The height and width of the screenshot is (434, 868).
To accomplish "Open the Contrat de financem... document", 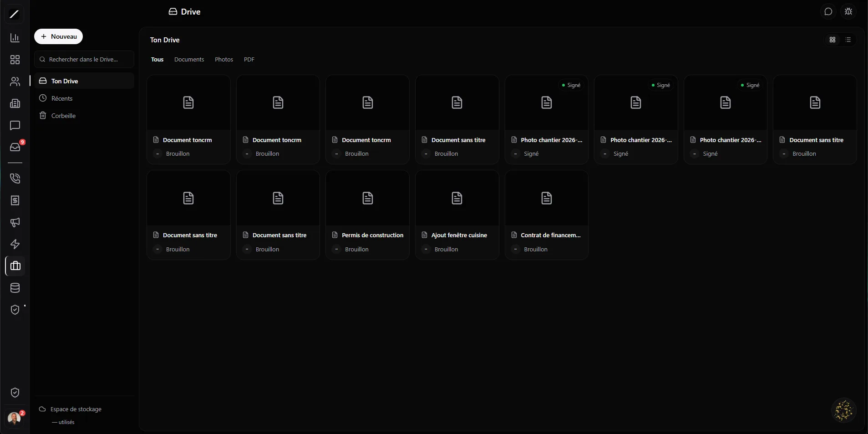I will [547, 215].
